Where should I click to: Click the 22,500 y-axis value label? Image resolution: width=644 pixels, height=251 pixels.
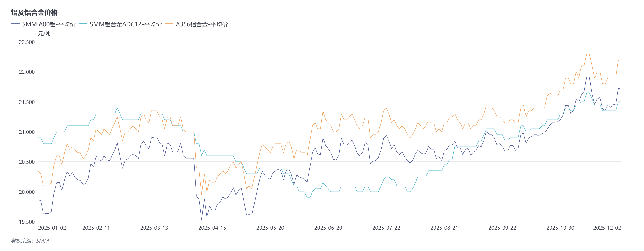(x=27, y=42)
